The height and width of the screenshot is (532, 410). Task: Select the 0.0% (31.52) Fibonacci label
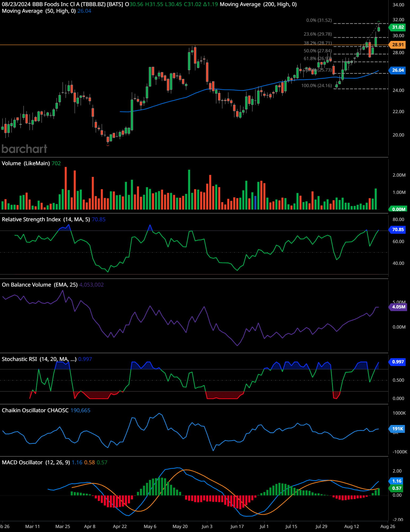point(319,20)
